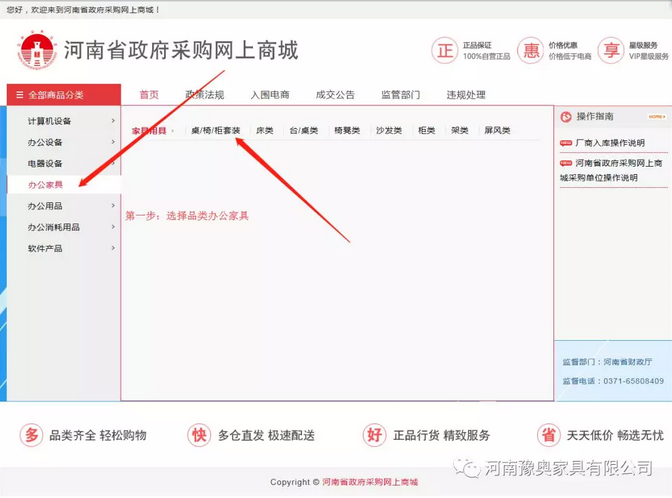Choose the 床类 subcategory

click(x=264, y=130)
